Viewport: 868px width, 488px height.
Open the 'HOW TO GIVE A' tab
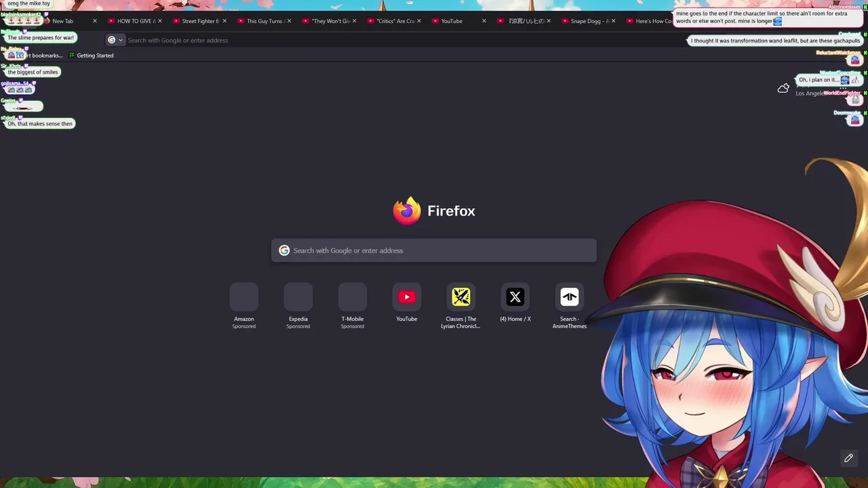[136, 21]
